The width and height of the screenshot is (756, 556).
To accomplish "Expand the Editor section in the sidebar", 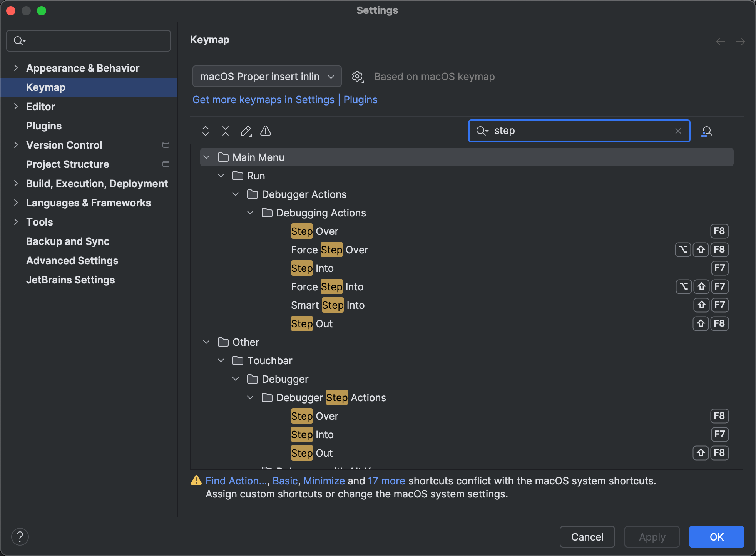I will [x=16, y=106].
